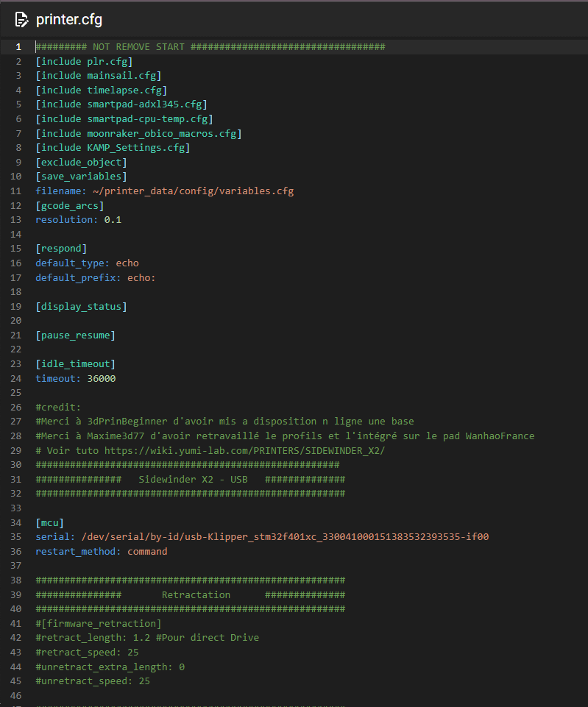Click the [mcu] section header

coord(49,522)
